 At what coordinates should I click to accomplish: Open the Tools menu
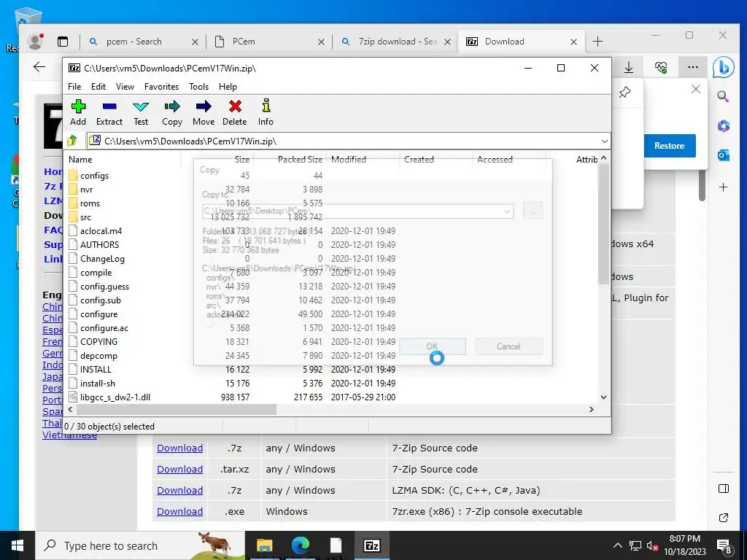click(198, 87)
